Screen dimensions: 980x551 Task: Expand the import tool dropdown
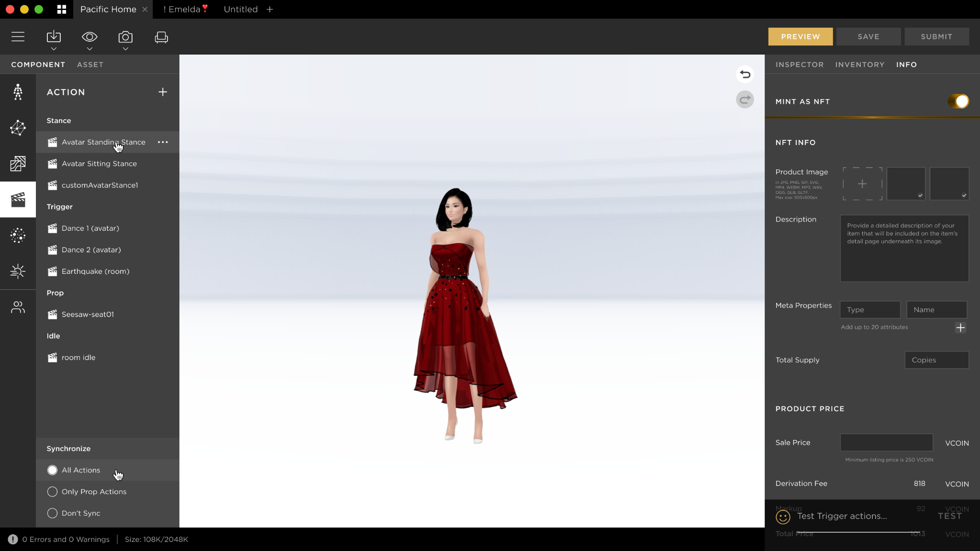pyautogui.click(x=53, y=48)
